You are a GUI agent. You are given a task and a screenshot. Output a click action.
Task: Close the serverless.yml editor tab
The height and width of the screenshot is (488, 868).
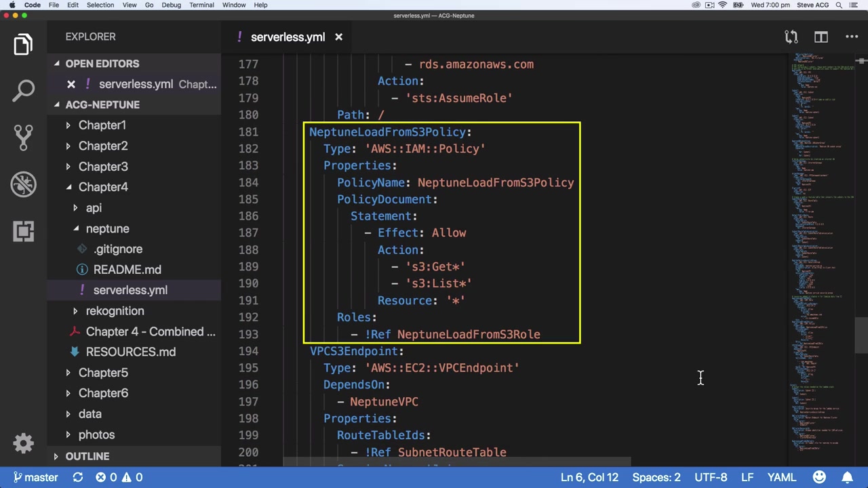click(338, 37)
